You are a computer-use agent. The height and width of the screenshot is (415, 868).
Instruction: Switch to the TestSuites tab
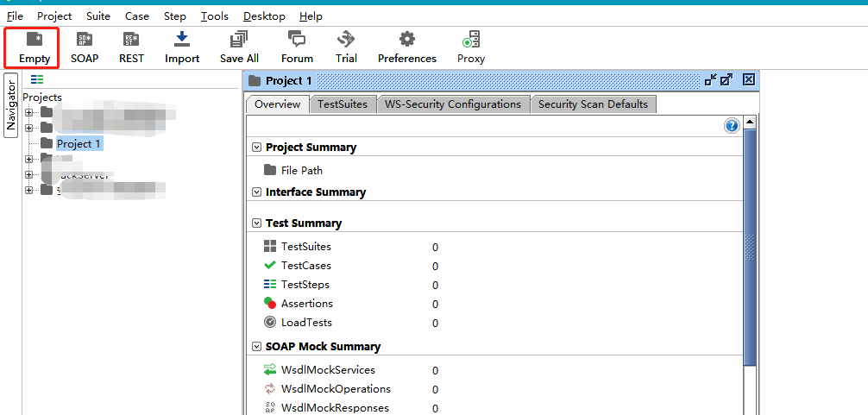pyautogui.click(x=342, y=104)
